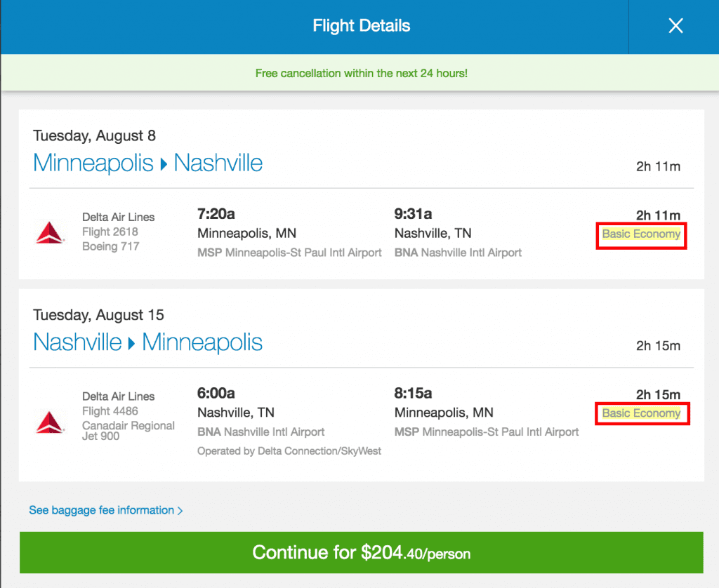Click the Delta logo for flight 2618
719x588 pixels.
click(x=50, y=233)
